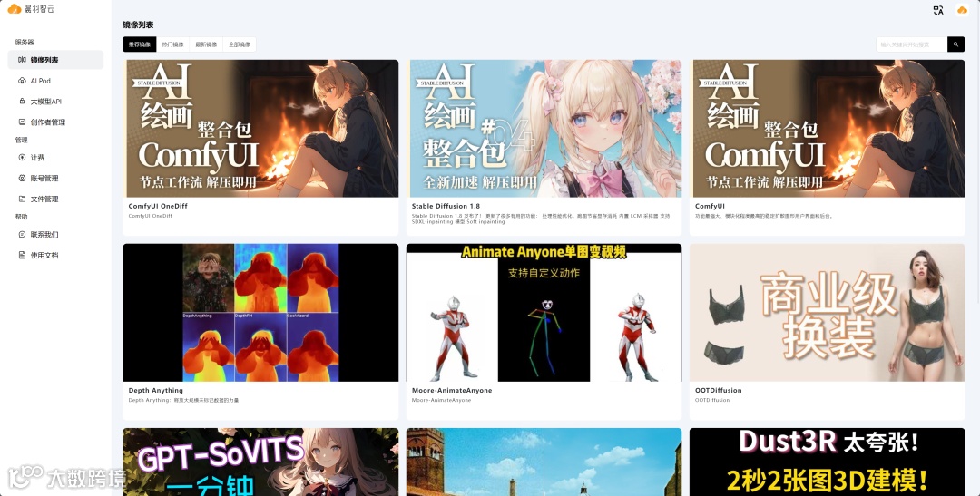This screenshot has width=980, height=496.
Task: Switch to the 最新镜像 tab
Action: click(206, 44)
